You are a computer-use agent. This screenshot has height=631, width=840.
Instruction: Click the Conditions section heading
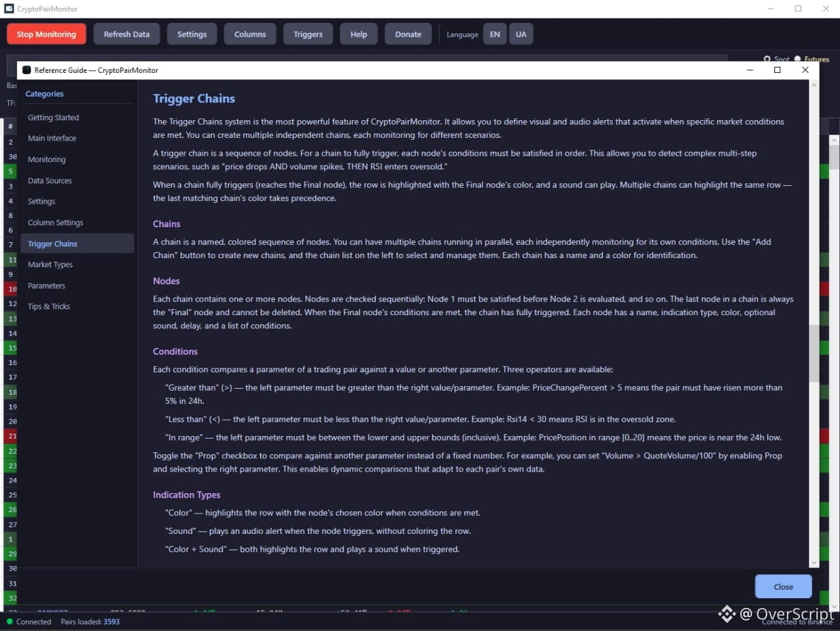point(175,351)
